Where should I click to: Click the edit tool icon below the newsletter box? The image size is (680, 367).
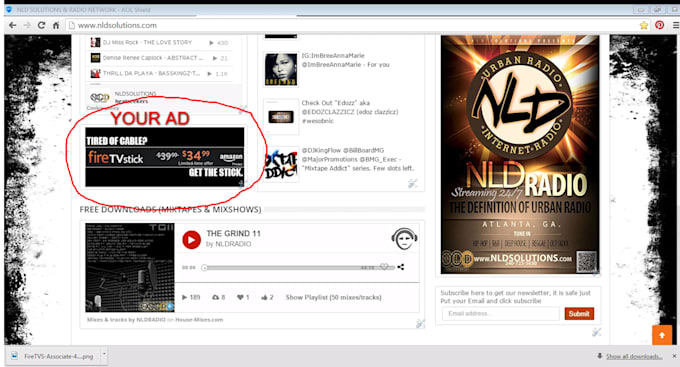coord(597,332)
